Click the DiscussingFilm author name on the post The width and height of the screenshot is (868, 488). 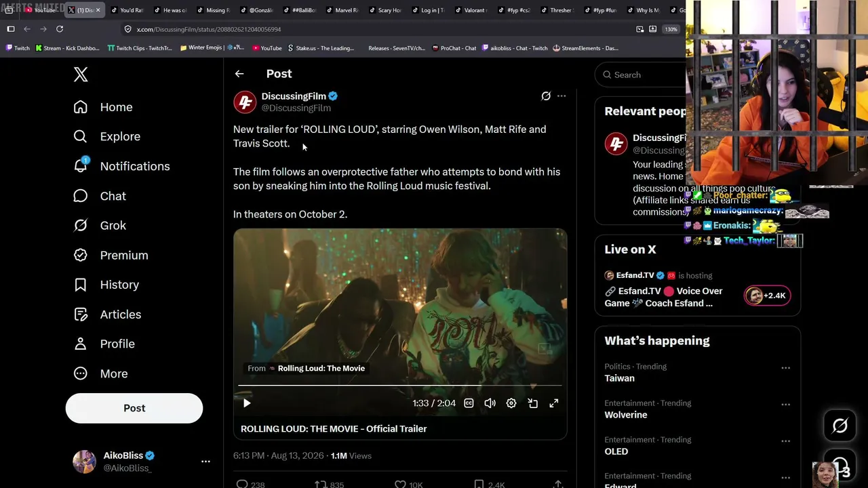[294, 96]
